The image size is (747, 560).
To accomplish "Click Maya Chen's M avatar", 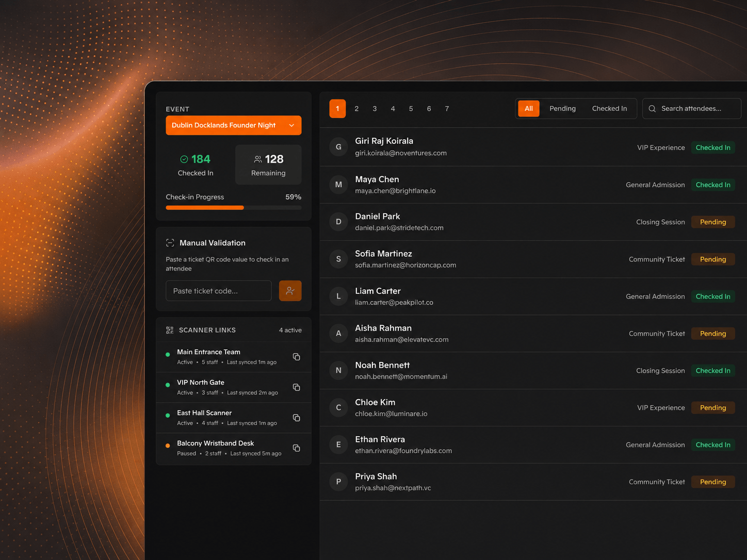I will [x=338, y=185].
